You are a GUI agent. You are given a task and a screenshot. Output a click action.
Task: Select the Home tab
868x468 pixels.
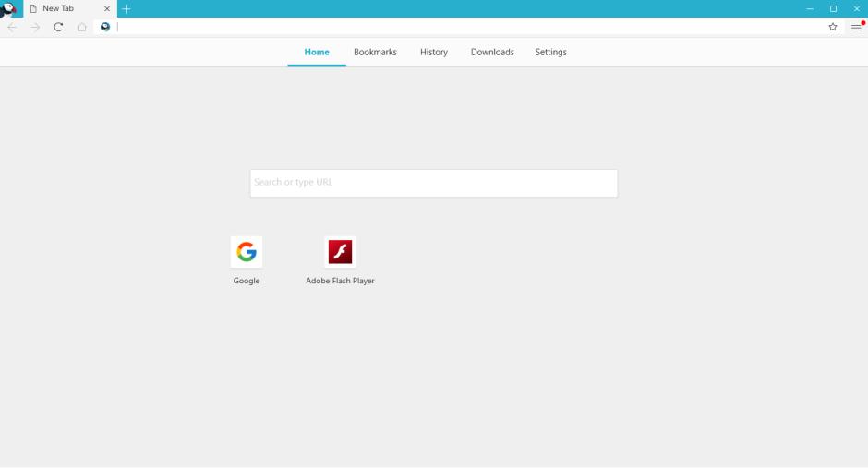[x=317, y=52]
